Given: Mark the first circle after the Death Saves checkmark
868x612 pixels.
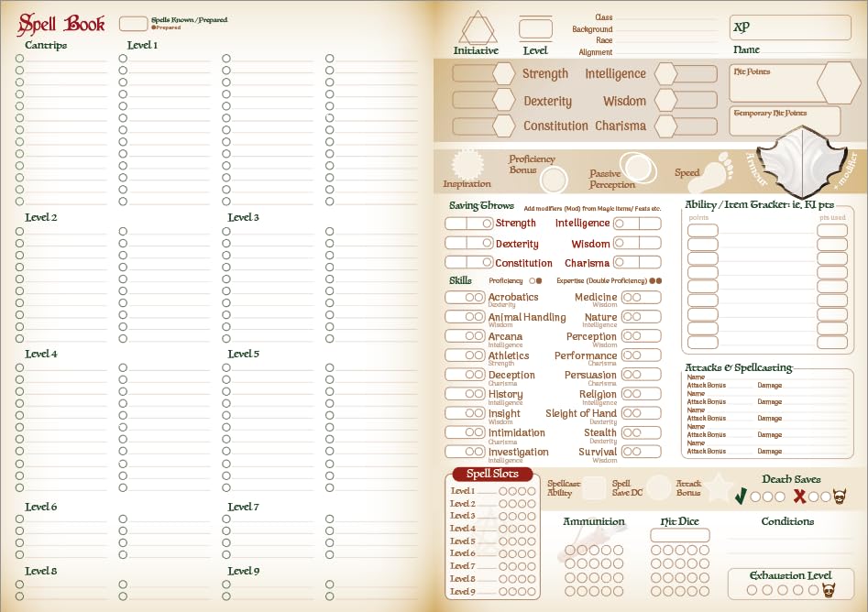Looking at the screenshot, I should click(755, 497).
